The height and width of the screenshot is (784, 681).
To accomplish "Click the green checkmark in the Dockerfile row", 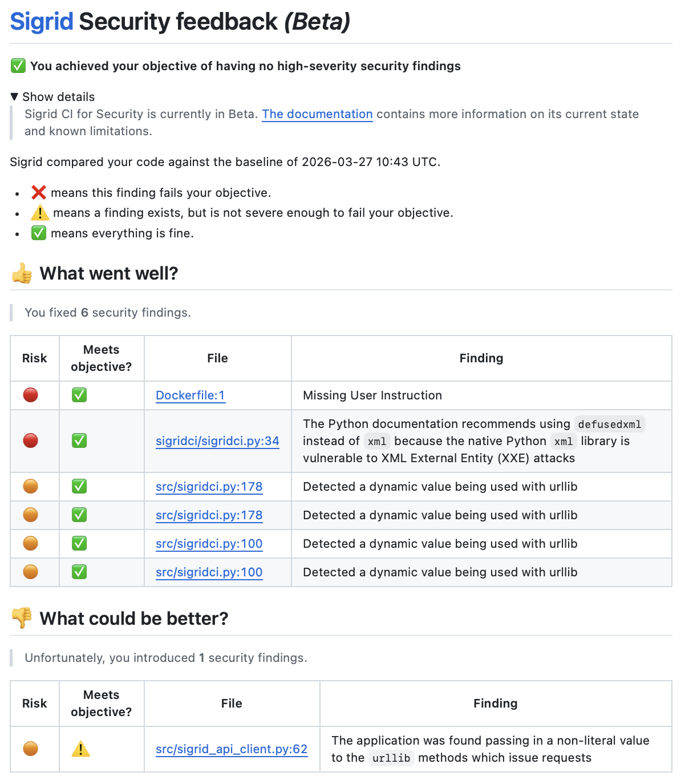I will click(79, 395).
